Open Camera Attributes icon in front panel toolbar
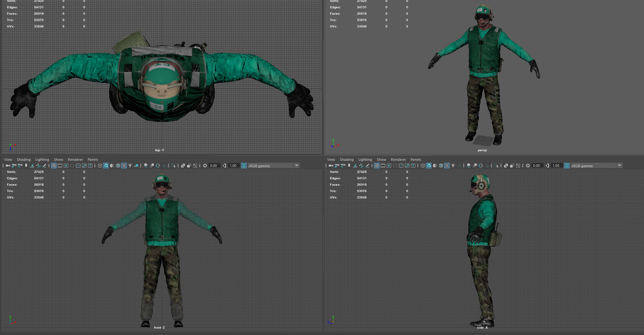Image resolution: width=644 pixels, height=335 pixels. pos(20,166)
